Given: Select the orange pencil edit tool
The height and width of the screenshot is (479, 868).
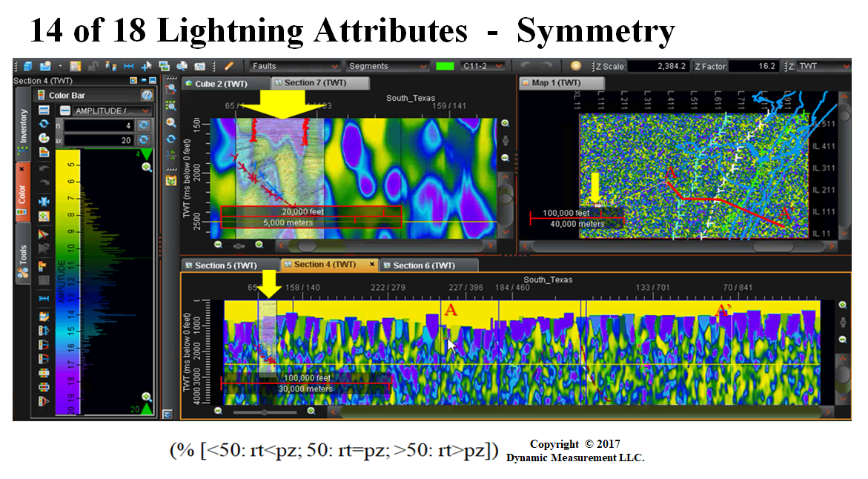Looking at the screenshot, I should [x=228, y=66].
